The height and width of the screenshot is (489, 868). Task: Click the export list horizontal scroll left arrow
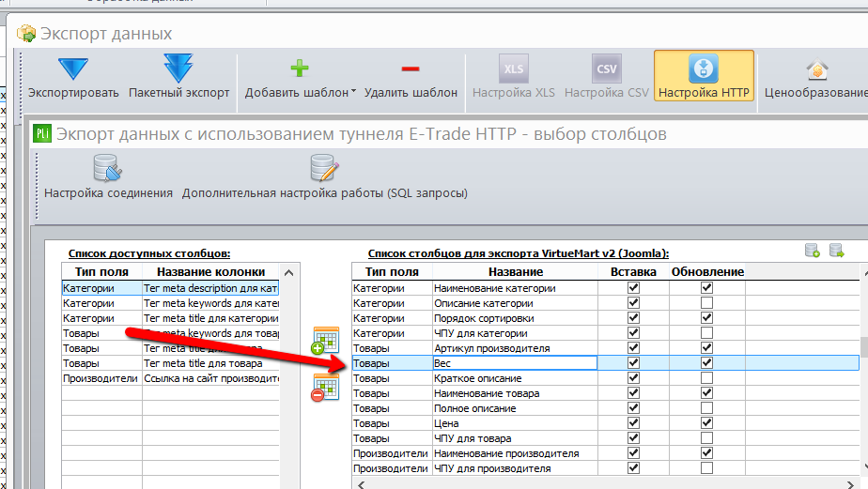pos(361,484)
